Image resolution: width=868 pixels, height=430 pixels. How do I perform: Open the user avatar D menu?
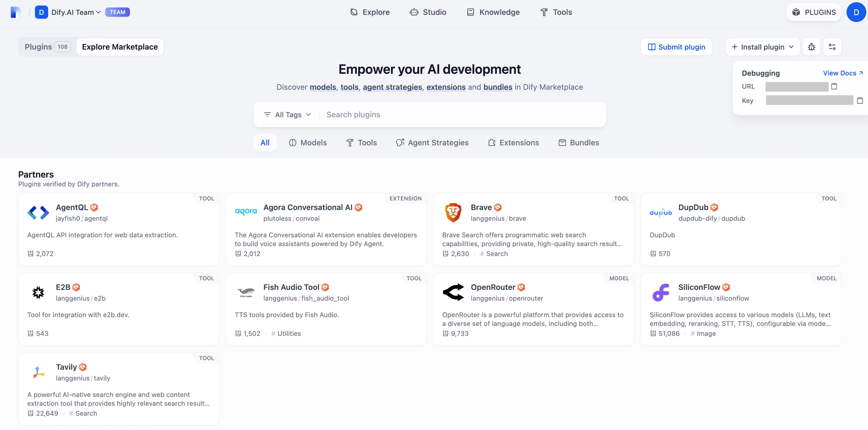tap(856, 12)
